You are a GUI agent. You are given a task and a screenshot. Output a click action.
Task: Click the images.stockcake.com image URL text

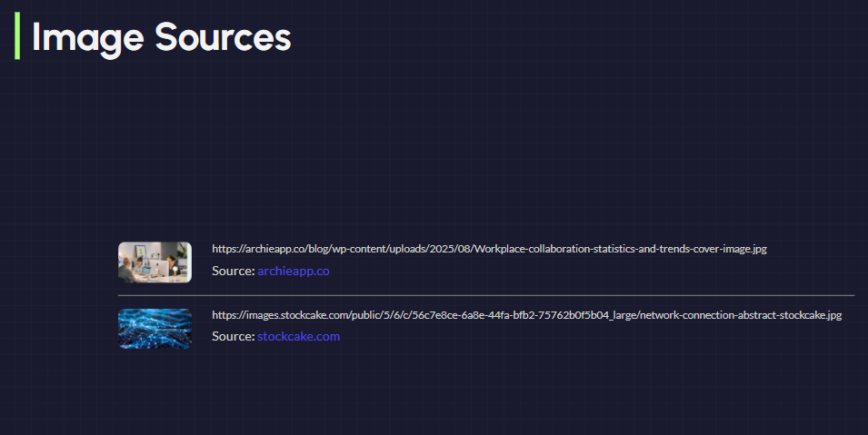point(526,315)
